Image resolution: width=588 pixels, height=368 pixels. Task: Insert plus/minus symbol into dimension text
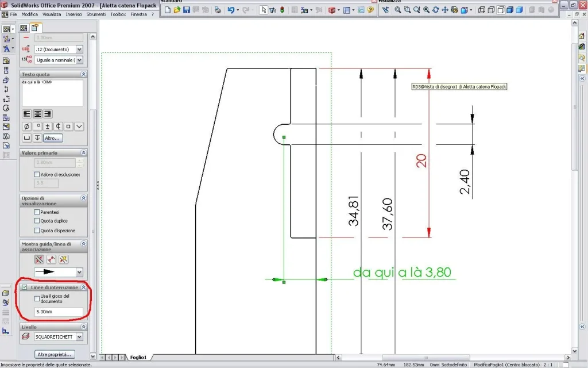tap(48, 126)
